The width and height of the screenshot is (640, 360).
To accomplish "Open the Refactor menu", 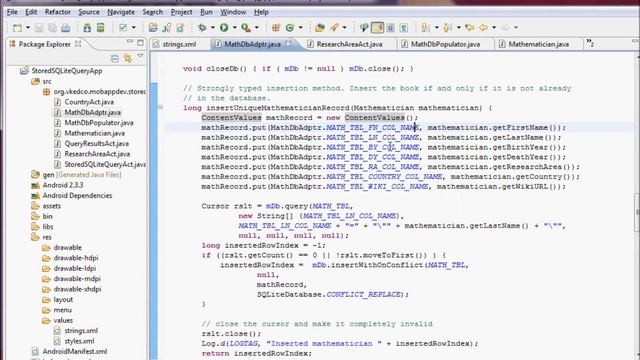I will point(58,12).
